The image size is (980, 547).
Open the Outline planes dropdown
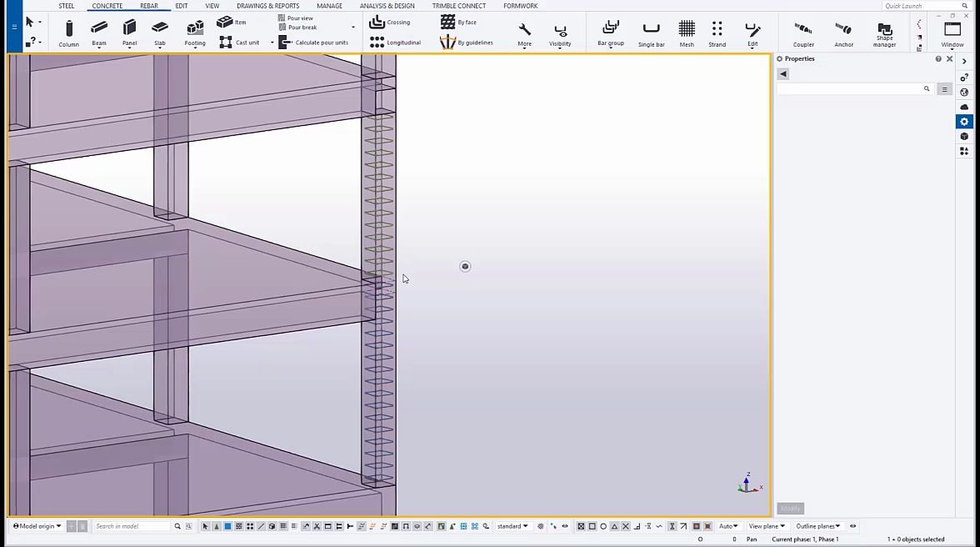[817, 526]
